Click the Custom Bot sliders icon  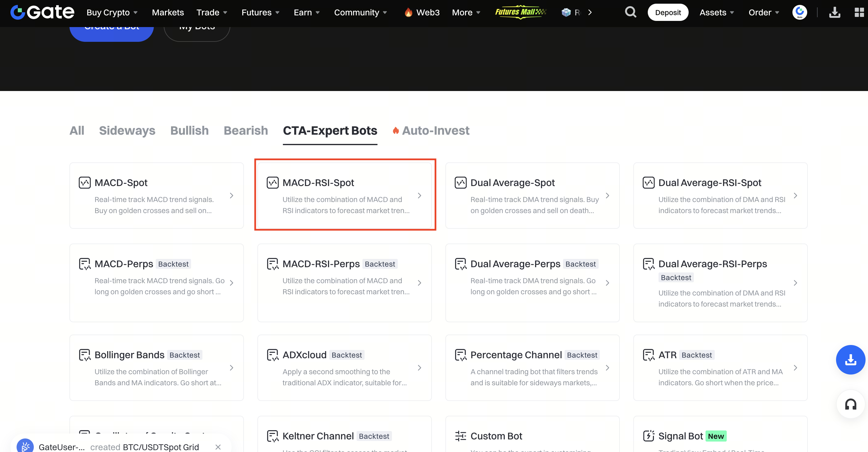pyautogui.click(x=460, y=436)
